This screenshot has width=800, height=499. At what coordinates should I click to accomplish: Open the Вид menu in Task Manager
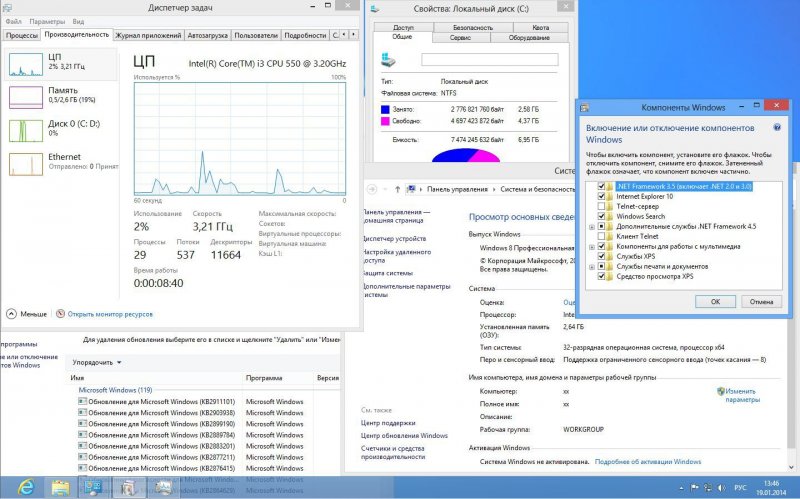pos(78,21)
